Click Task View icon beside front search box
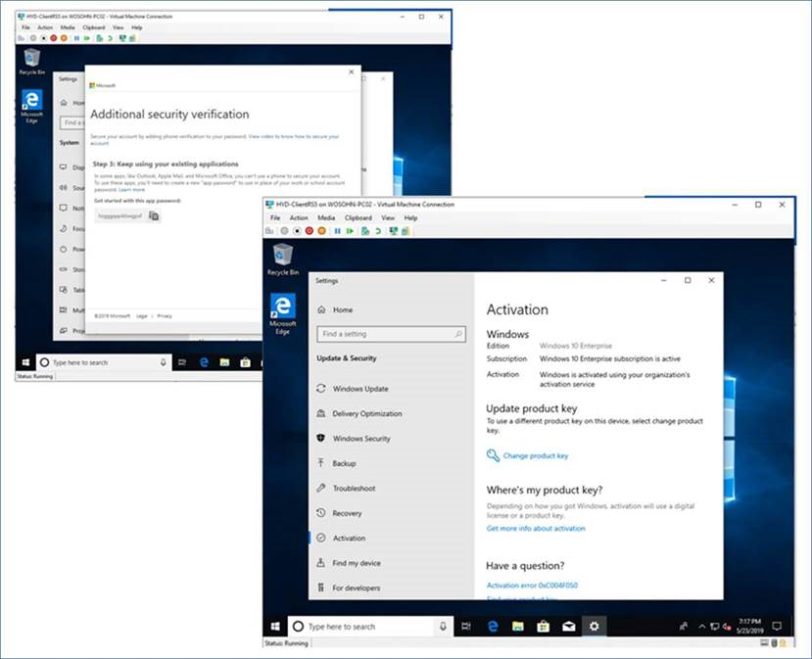Screen dimensions: 812x659 (467, 627)
